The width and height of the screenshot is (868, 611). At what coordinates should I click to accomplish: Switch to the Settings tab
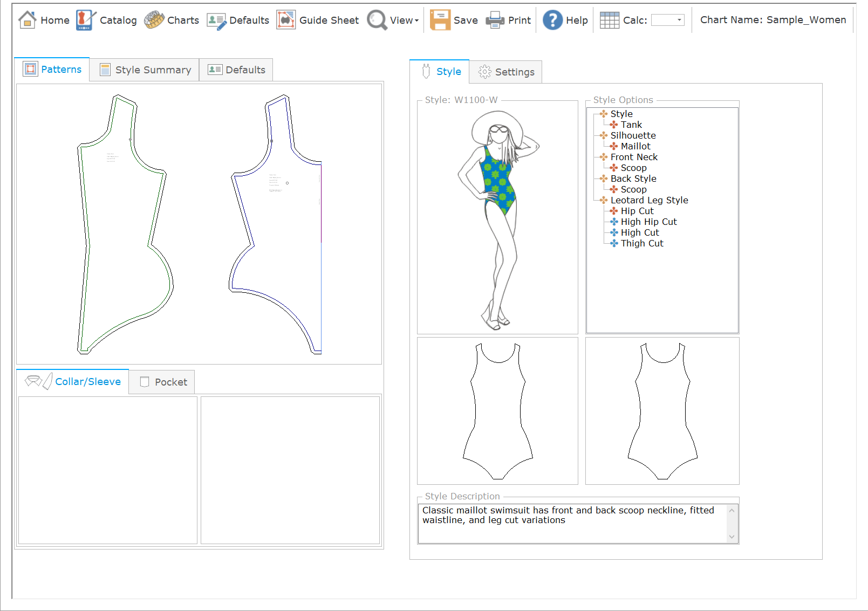(x=505, y=72)
